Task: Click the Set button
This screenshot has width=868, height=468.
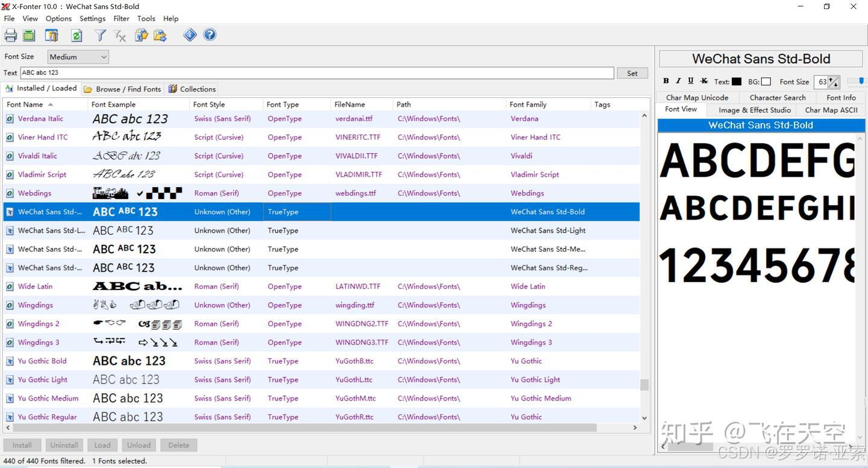Action: [x=632, y=73]
